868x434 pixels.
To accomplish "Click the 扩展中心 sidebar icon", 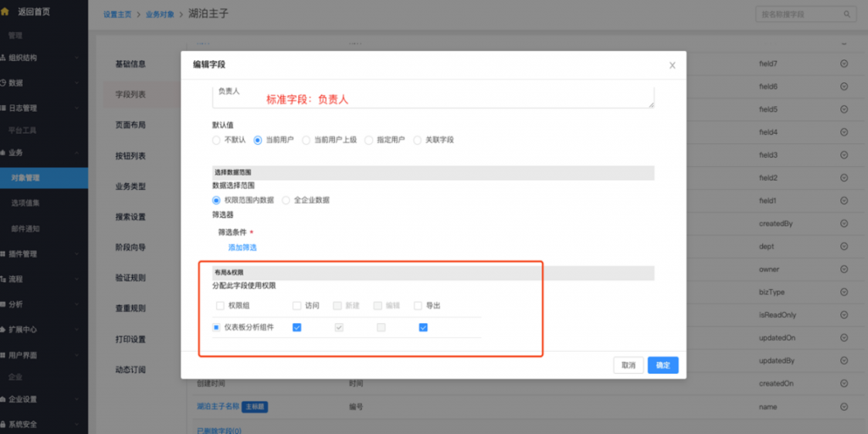I will click(4, 330).
